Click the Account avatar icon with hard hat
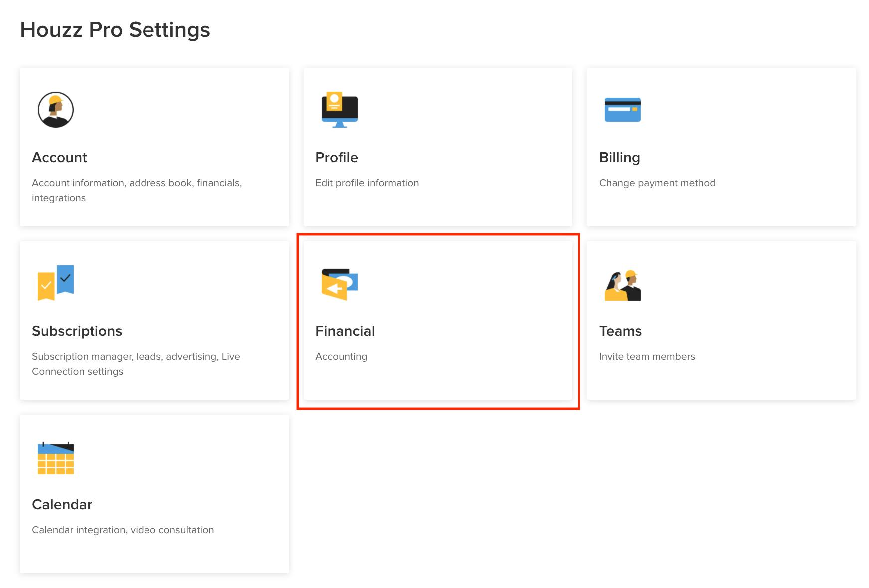The height and width of the screenshot is (588, 869). coord(56,110)
